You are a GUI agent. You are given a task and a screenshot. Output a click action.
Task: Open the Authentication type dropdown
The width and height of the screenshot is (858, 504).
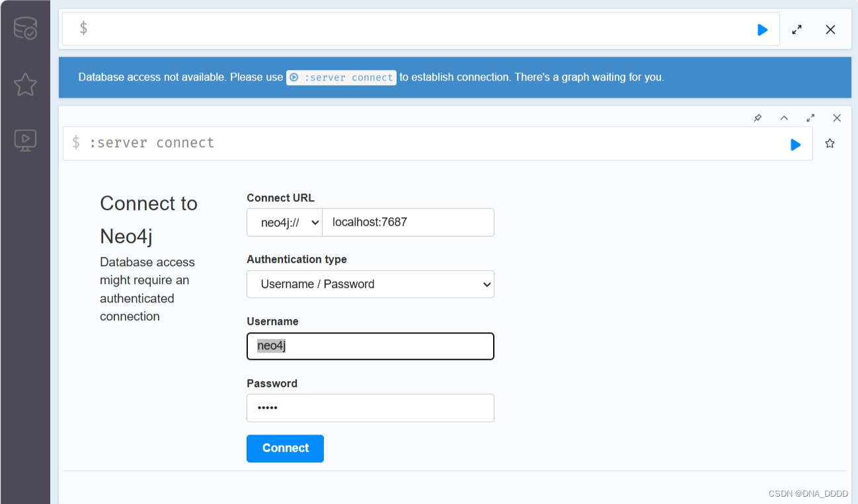click(x=370, y=284)
